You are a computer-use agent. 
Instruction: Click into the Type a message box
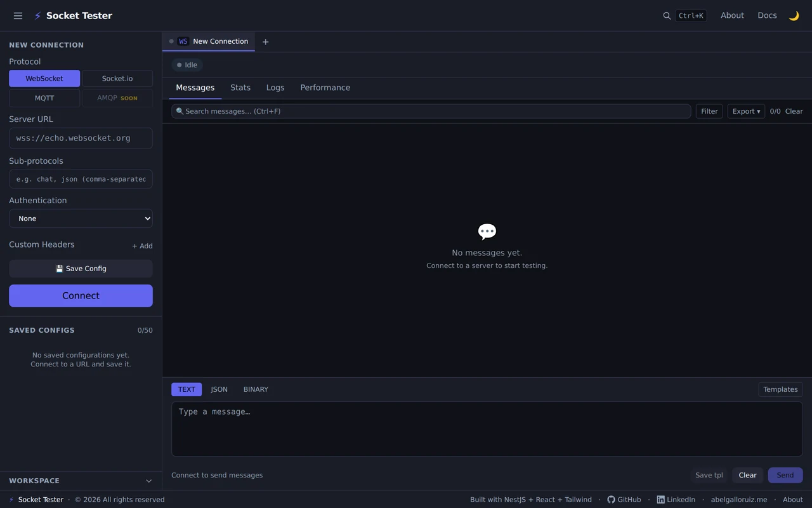487,429
